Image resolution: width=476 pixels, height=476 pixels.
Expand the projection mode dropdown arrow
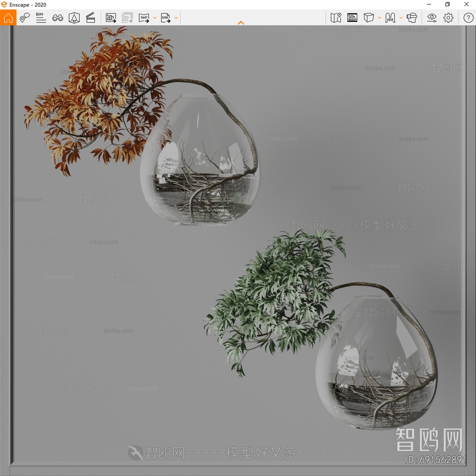(x=380, y=18)
